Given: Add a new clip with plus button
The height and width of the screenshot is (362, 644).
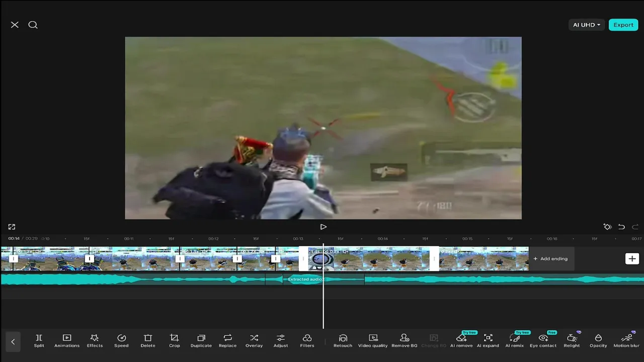Looking at the screenshot, I should (632, 258).
